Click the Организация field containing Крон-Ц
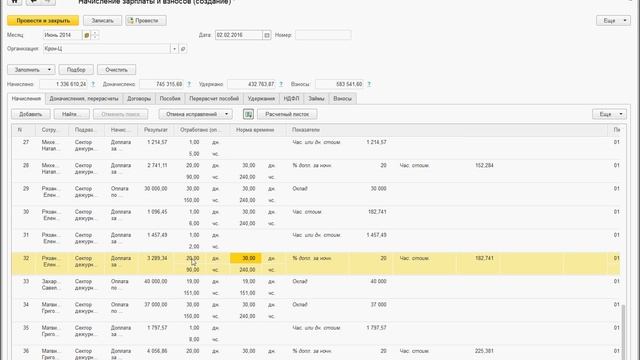 pos(107,49)
